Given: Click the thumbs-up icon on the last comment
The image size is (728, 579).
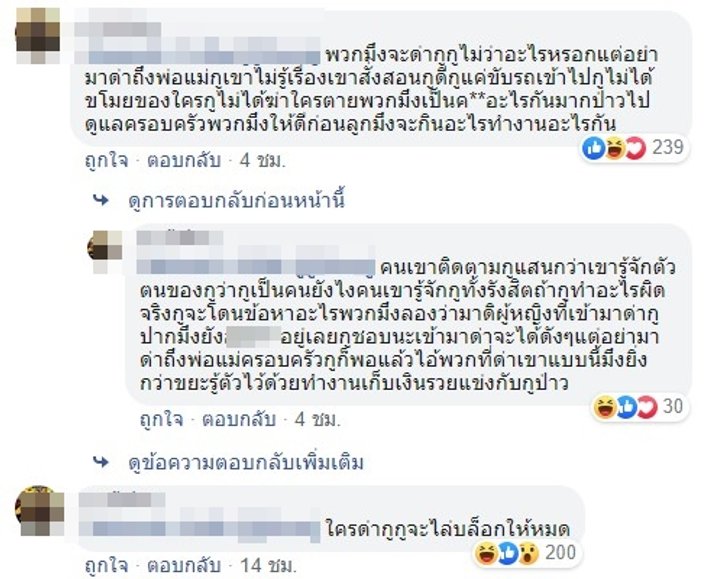Looking at the screenshot, I should pos(507,553).
